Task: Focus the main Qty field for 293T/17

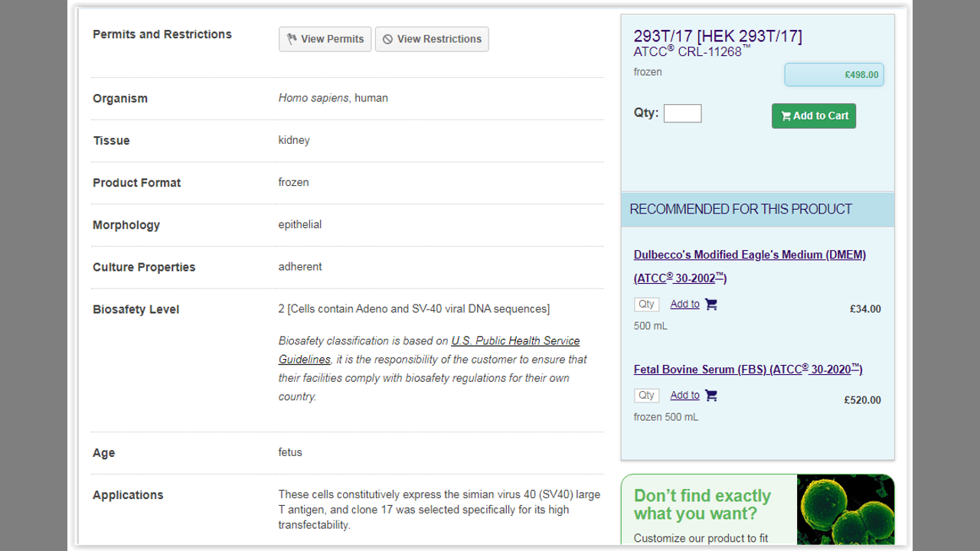Action: pos(682,114)
